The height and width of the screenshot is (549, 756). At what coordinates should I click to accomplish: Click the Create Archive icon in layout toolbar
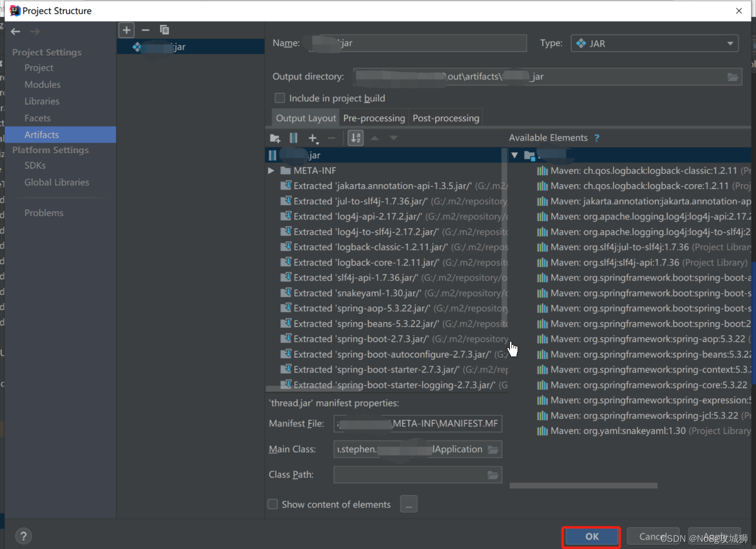tap(293, 138)
